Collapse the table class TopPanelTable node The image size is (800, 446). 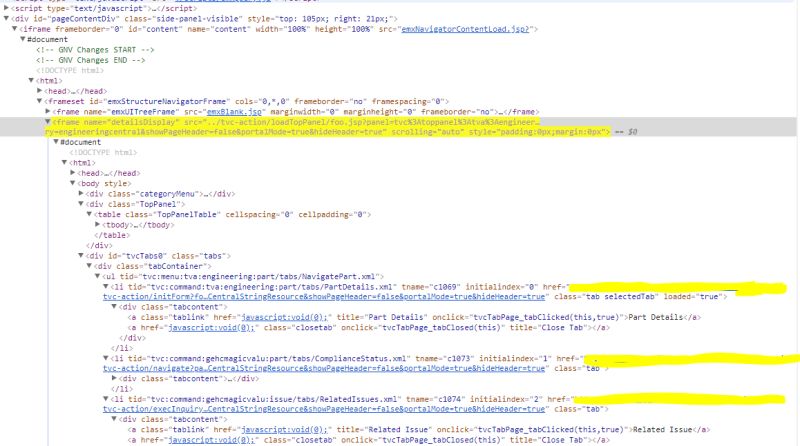click(x=89, y=214)
